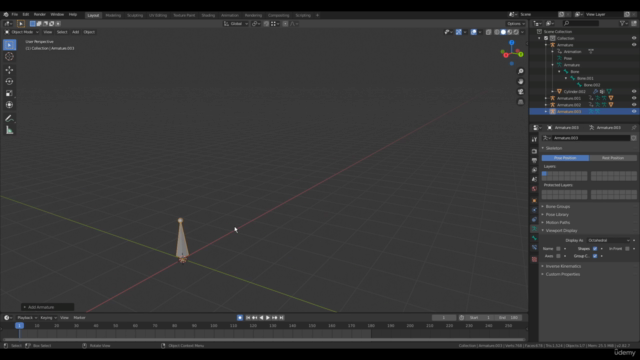This screenshot has height=360, width=640.
Task: Click the Blender logo menu icon
Action: pyautogui.click(x=6, y=14)
